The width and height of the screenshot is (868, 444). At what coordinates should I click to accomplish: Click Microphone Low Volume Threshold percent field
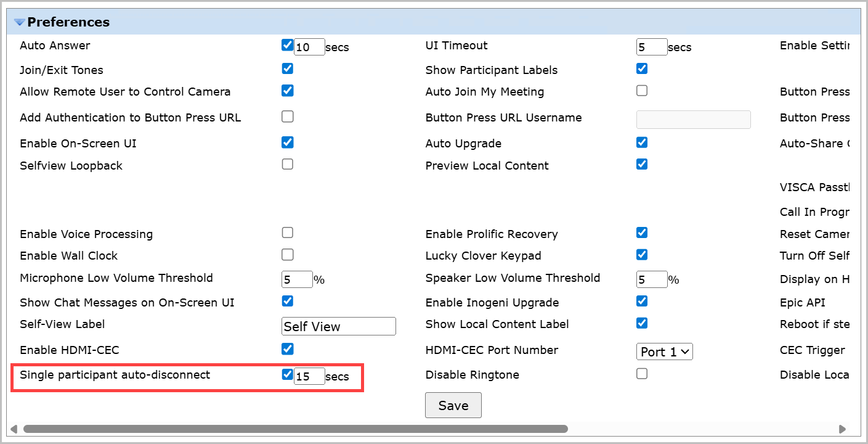tap(297, 279)
